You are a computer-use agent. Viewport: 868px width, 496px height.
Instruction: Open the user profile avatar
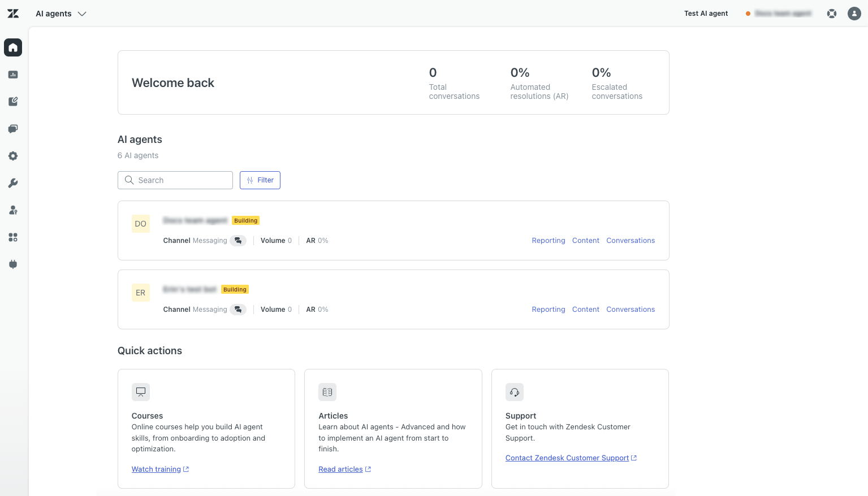[854, 14]
